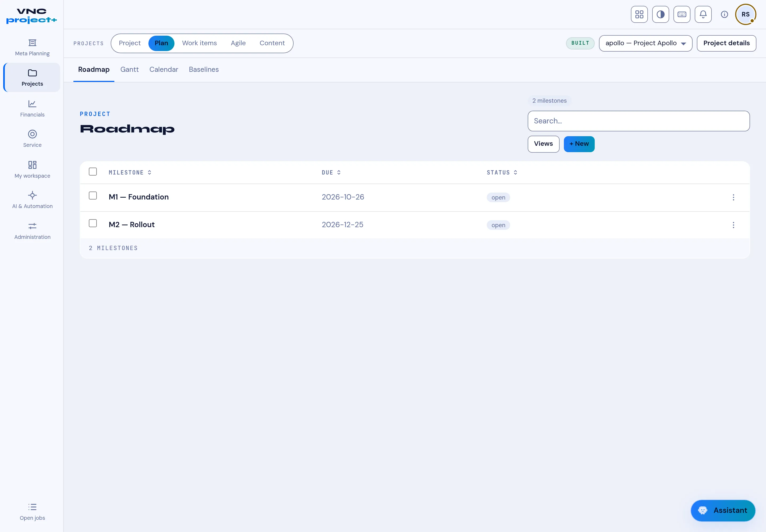The image size is (766, 532).
Task: Expand the apollo — Project Apollo dropdown
Action: click(x=645, y=43)
